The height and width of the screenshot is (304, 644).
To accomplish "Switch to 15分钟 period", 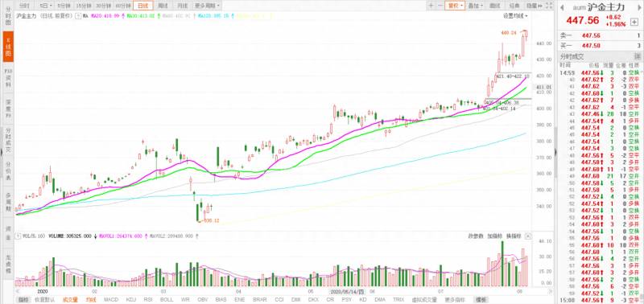I will pos(84,6).
